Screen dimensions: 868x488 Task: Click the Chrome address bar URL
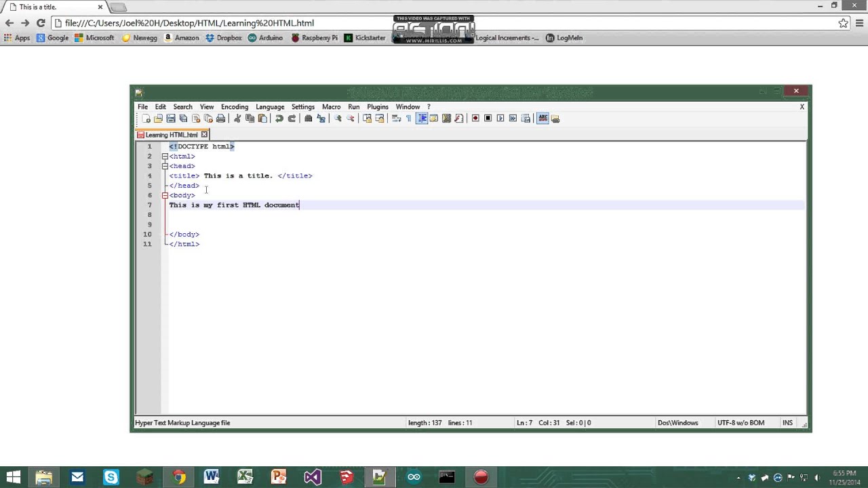(189, 23)
